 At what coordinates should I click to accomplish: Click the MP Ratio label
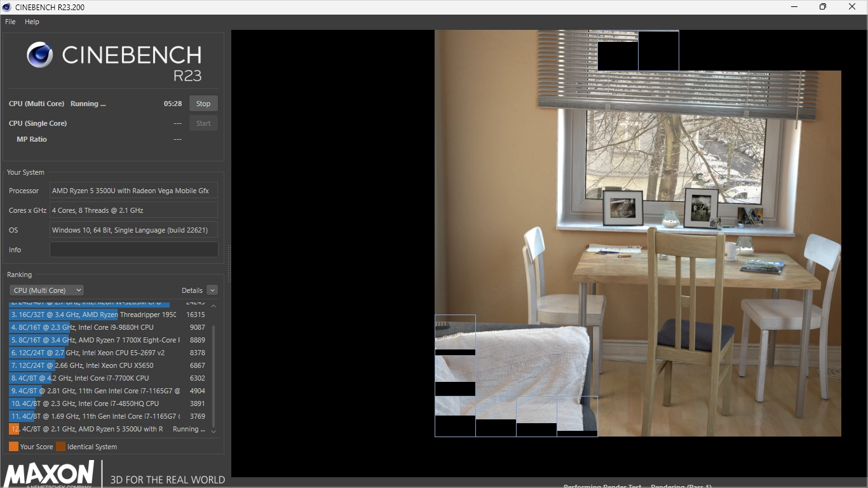pos(32,139)
